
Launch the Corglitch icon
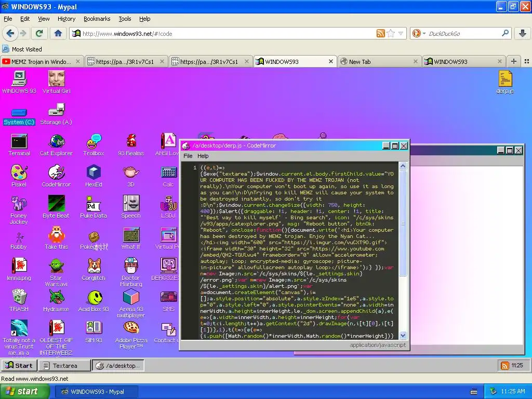94,270
